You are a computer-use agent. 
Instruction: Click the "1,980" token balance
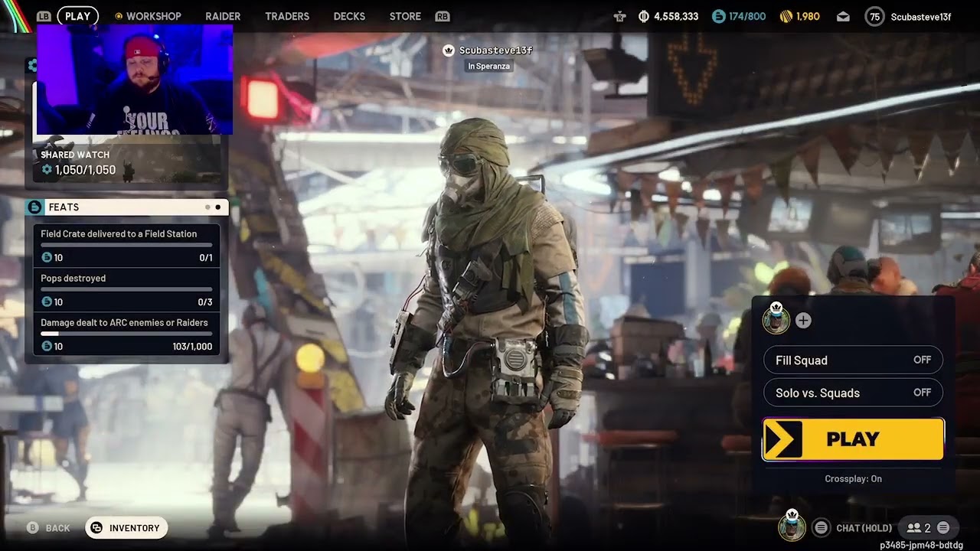pyautogui.click(x=808, y=16)
